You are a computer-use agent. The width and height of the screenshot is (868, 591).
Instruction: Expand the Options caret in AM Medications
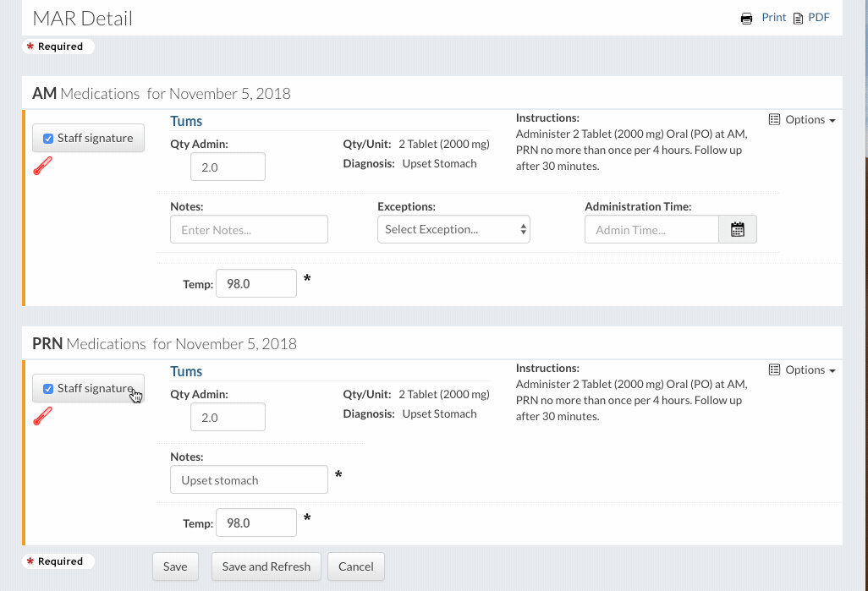click(832, 121)
